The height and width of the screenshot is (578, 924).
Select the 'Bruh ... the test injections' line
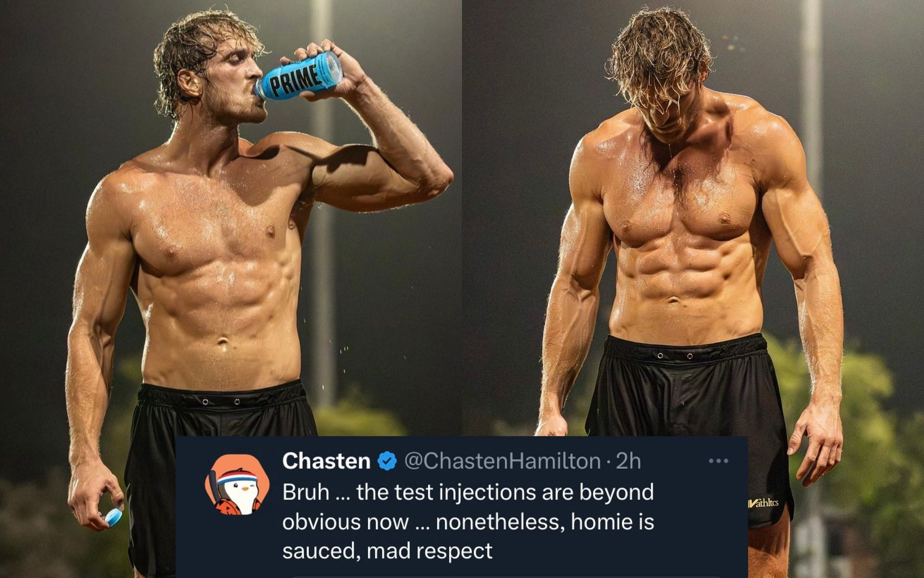[x=468, y=492]
